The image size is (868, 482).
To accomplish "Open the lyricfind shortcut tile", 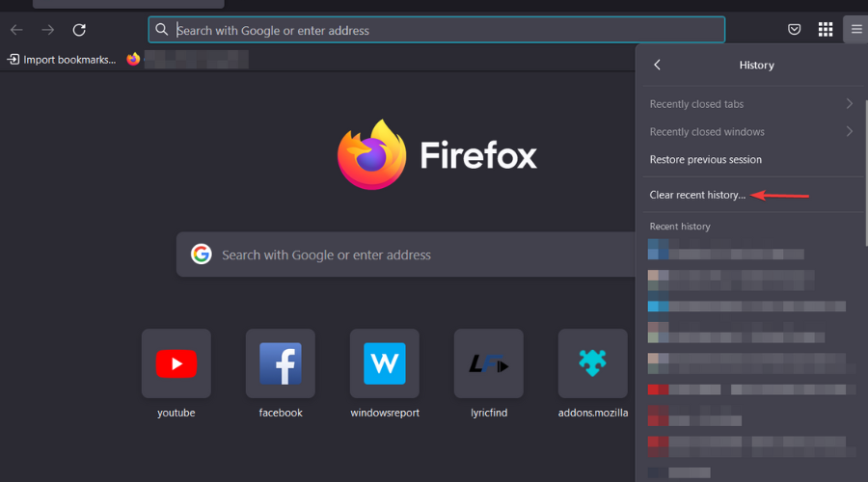I will (488, 363).
